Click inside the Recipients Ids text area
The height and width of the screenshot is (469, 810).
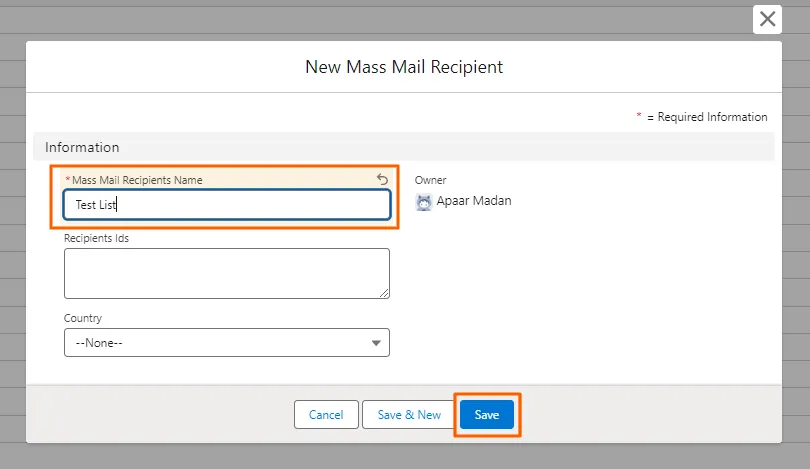point(226,273)
